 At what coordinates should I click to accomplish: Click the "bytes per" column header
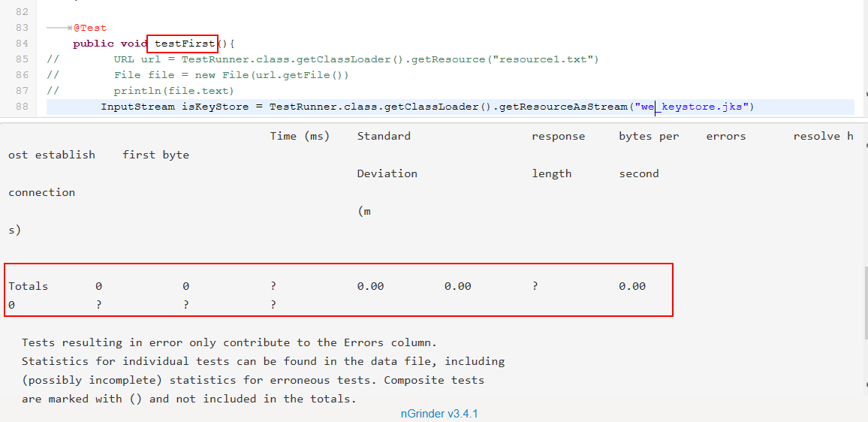tap(648, 136)
